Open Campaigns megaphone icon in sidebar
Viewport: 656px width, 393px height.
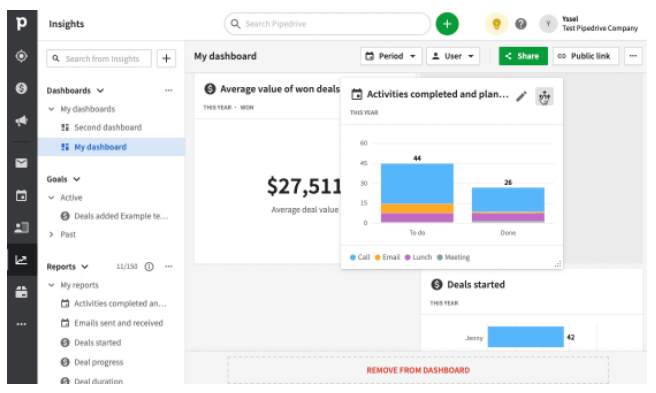coord(21,121)
